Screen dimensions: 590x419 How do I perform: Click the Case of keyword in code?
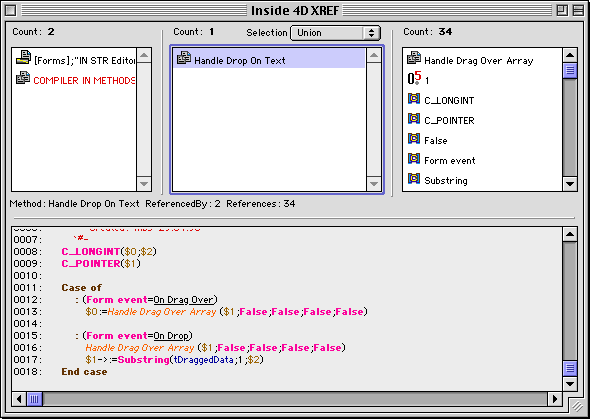(82, 287)
